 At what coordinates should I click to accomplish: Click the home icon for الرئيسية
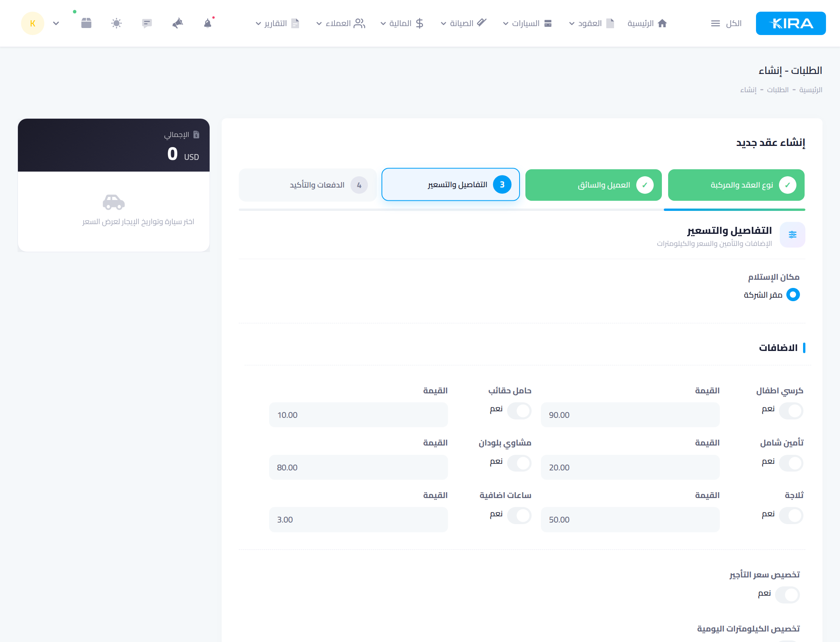[662, 23]
